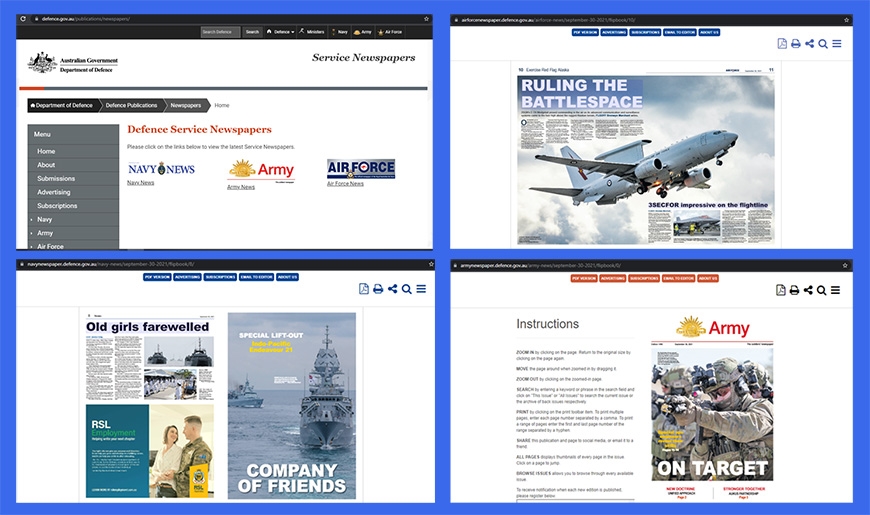This screenshot has width=870, height=515.
Task: Print icon in Air Force flipbook toolbar
Action: [796, 43]
